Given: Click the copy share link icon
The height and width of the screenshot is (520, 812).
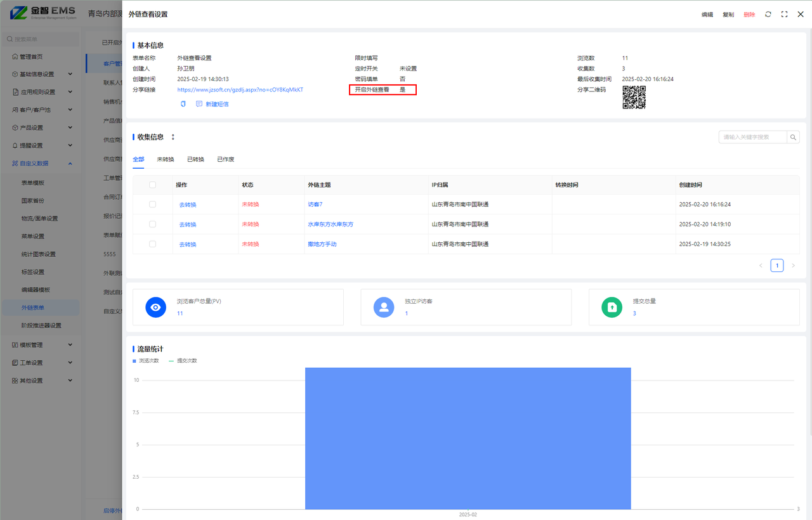Looking at the screenshot, I should coord(183,104).
